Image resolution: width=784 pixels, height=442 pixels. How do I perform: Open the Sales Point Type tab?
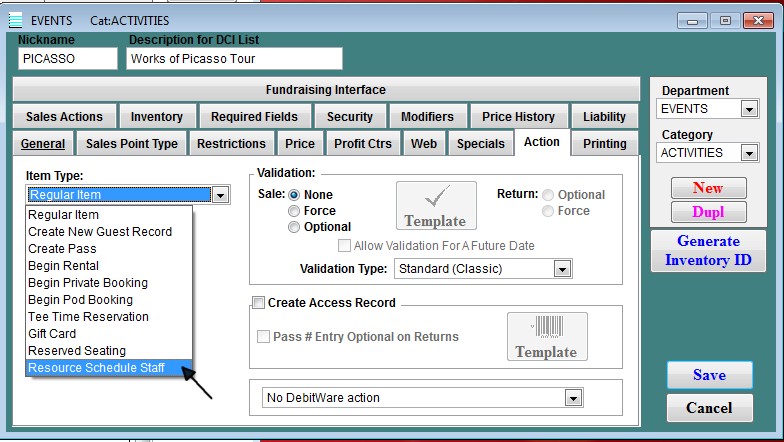[x=132, y=144]
